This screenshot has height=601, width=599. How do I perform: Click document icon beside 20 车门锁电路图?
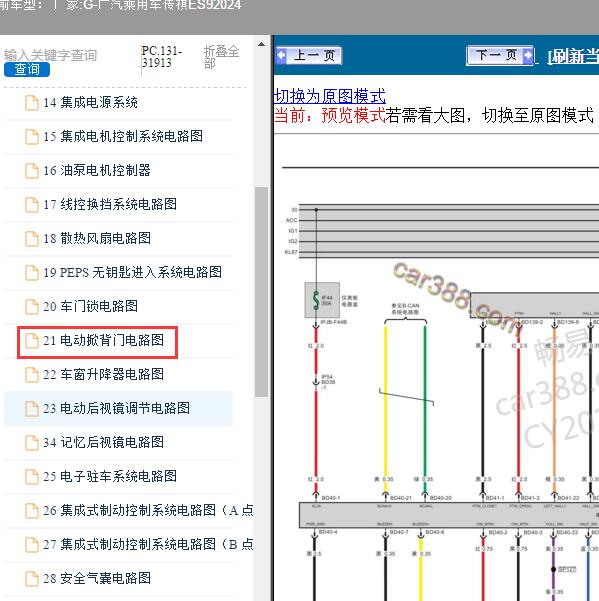(x=32, y=307)
